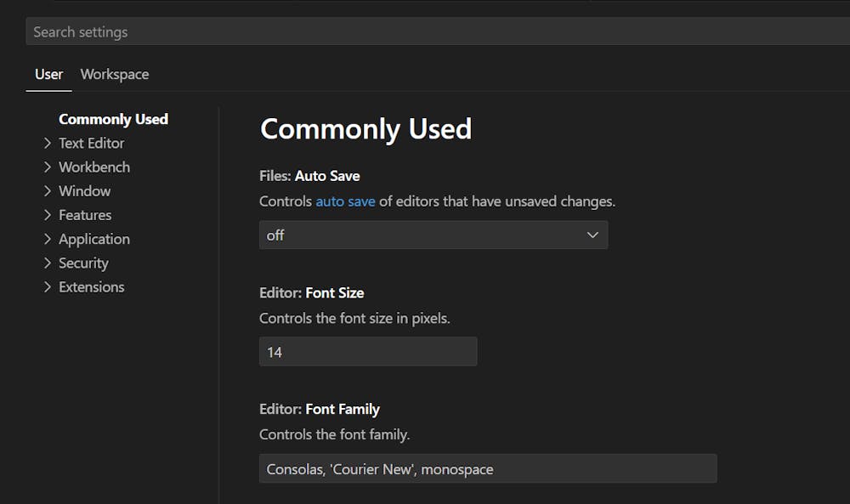Click the 'Files: Auto Save' setting title
The height and width of the screenshot is (504, 850).
pos(309,176)
